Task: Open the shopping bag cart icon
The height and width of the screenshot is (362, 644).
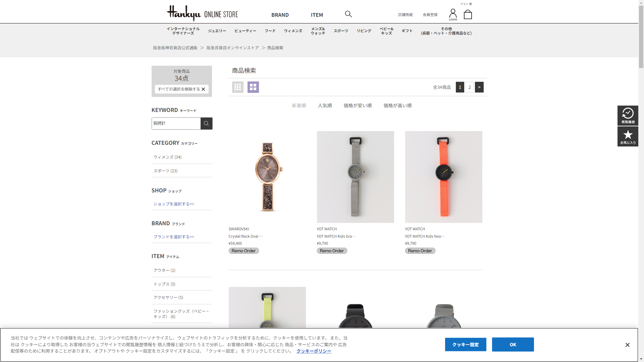Action: 468,14
